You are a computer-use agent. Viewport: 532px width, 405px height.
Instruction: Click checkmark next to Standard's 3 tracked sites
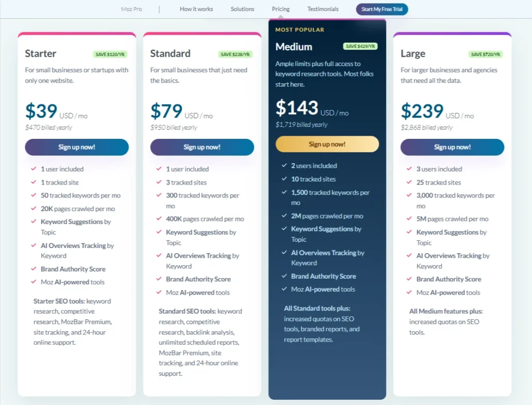(x=159, y=182)
